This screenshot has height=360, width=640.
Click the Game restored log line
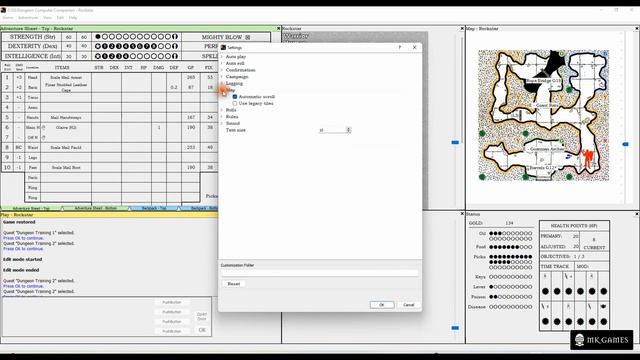click(19, 222)
